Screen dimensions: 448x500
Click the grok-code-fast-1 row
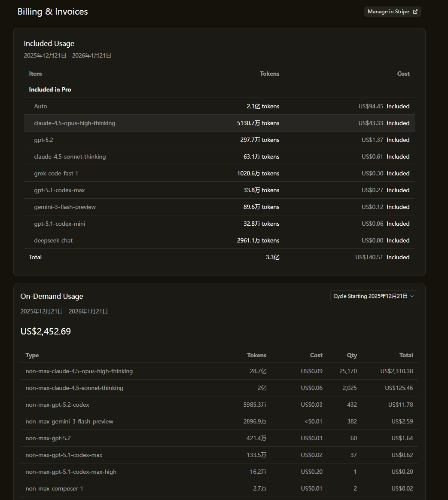point(56,173)
